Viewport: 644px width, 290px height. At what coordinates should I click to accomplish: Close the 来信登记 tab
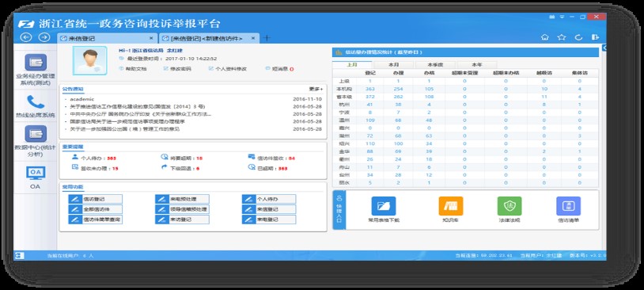(151, 38)
